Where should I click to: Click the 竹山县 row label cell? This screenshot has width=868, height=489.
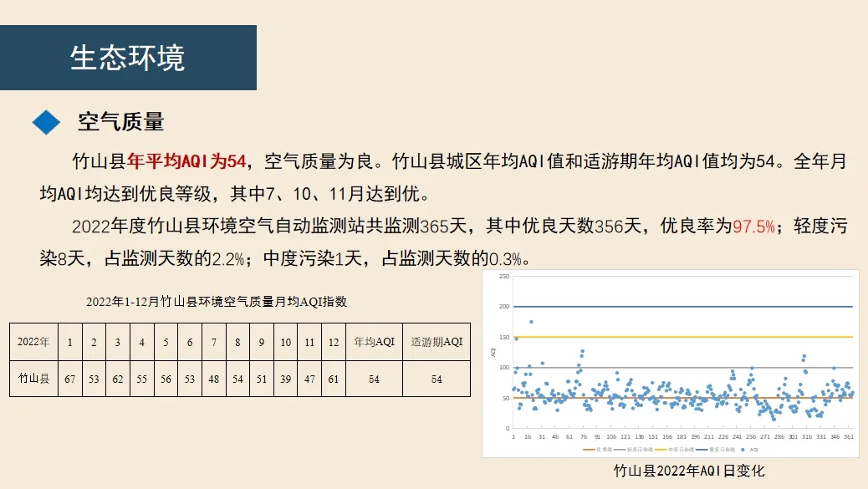tap(33, 379)
